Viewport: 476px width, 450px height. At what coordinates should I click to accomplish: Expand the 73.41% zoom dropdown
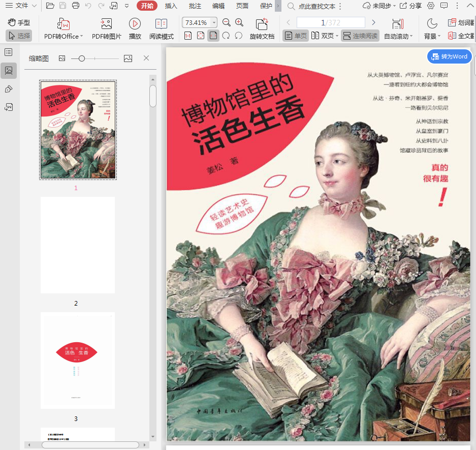(x=214, y=23)
